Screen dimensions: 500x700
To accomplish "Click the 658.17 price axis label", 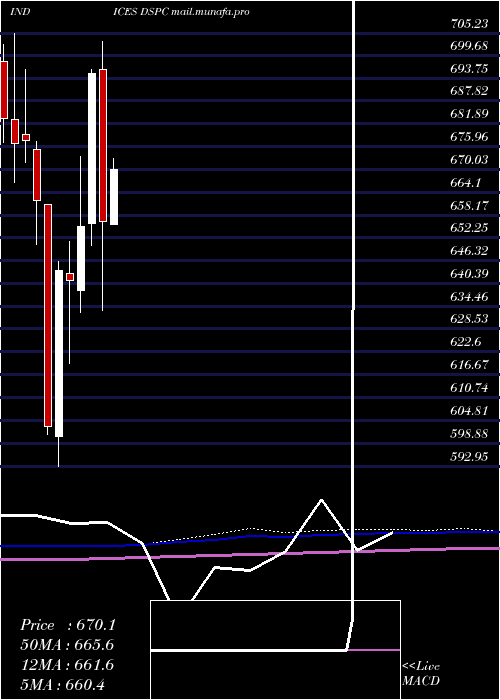I will (x=469, y=204).
